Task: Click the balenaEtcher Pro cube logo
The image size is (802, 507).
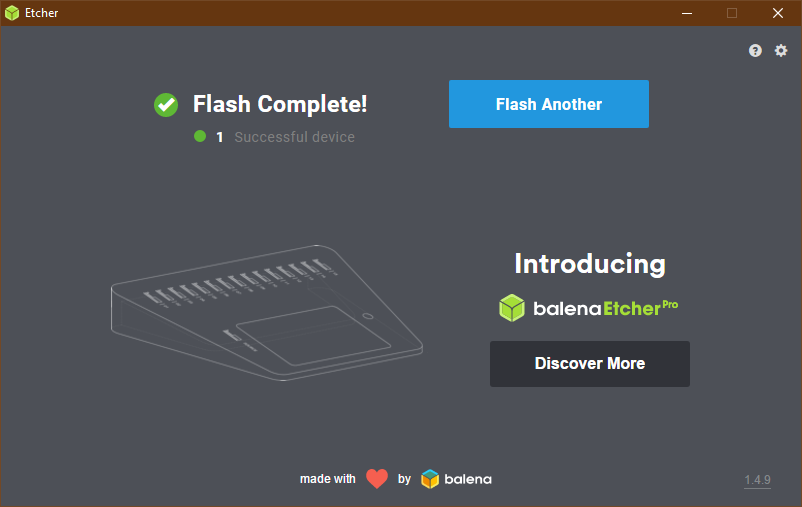Action: point(512,308)
